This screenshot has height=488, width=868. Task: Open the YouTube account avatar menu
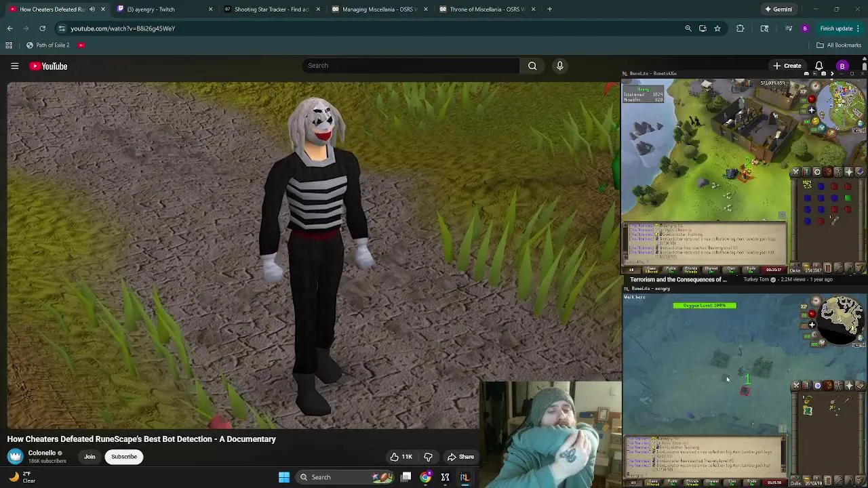pyautogui.click(x=842, y=66)
